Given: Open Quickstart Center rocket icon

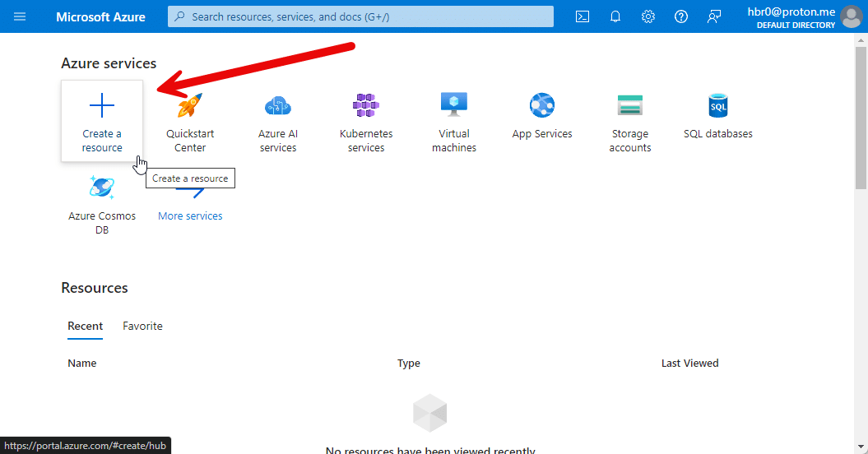Looking at the screenshot, I should pos(190,105).
